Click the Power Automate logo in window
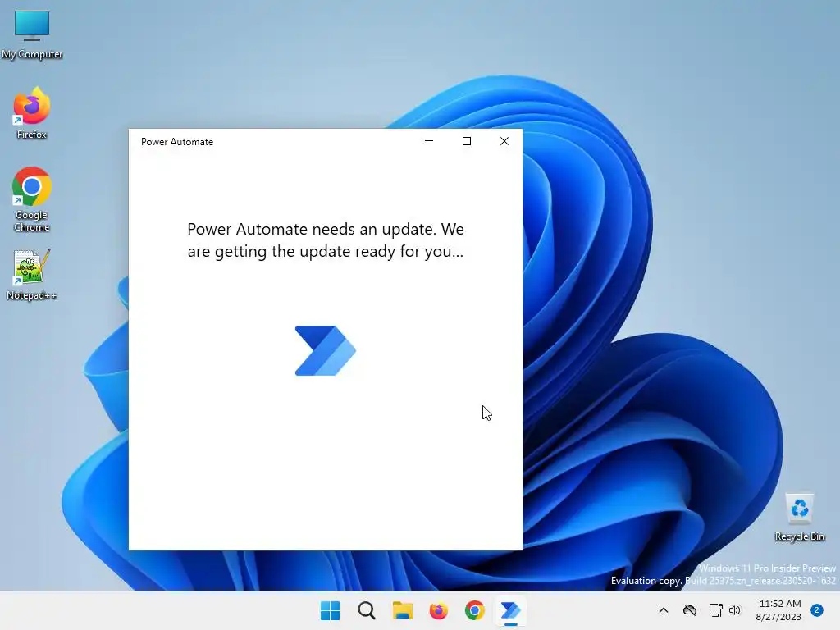This screenshot has width=840, height=630. (325, 350)
